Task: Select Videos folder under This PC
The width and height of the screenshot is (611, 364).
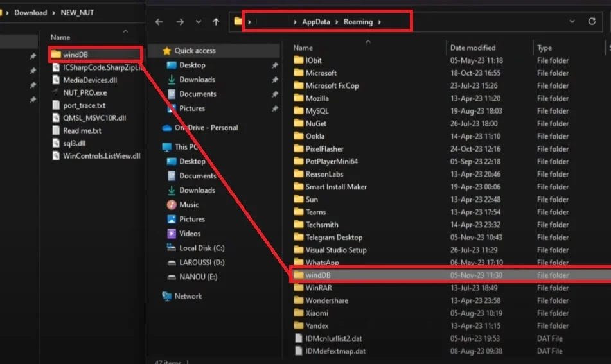Action: pos(190,234)
